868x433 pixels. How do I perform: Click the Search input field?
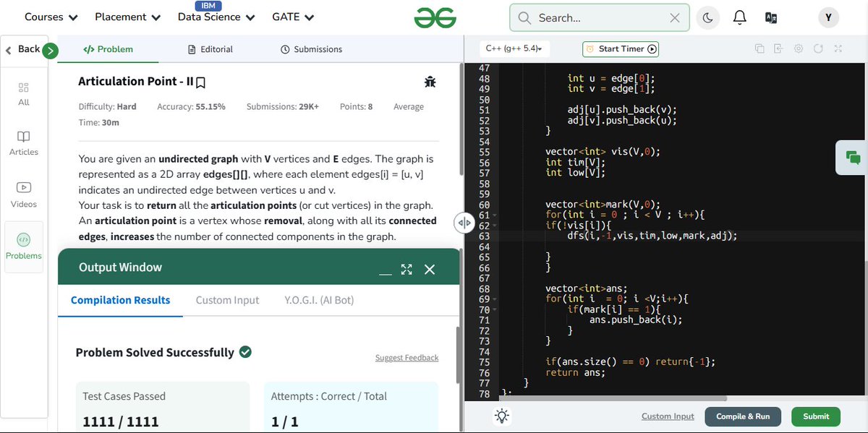tap(600, 18)
